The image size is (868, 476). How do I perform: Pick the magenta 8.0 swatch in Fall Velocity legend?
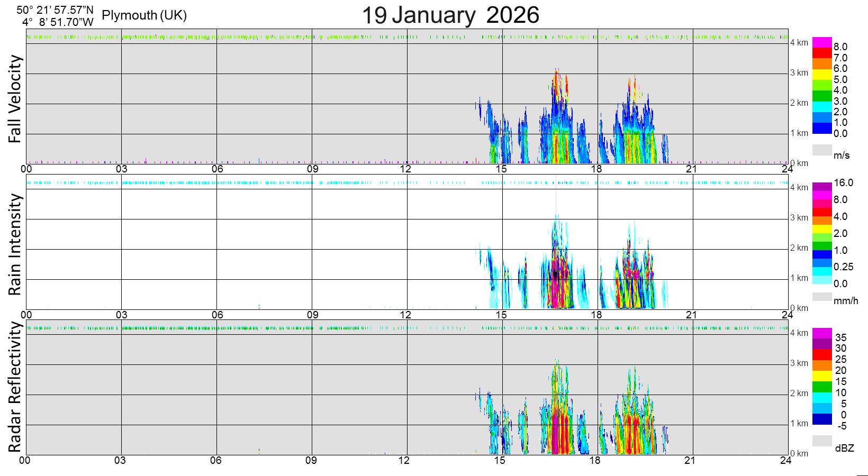coord(822,42)
